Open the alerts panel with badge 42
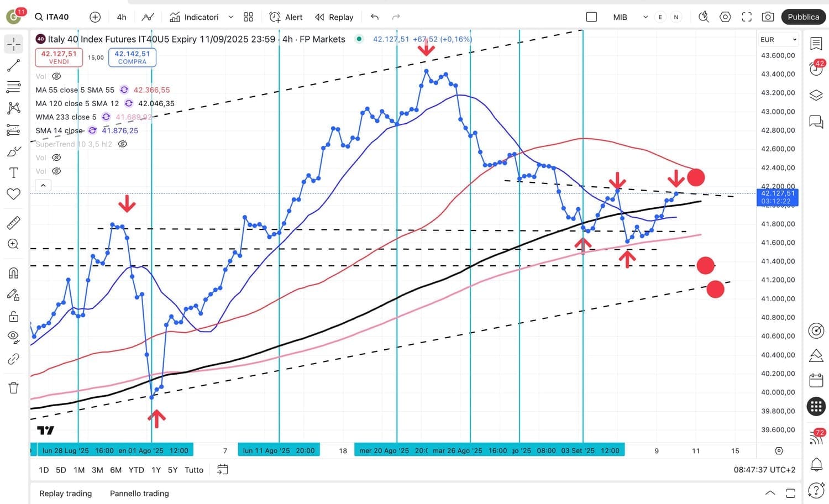 coord(816,69)
